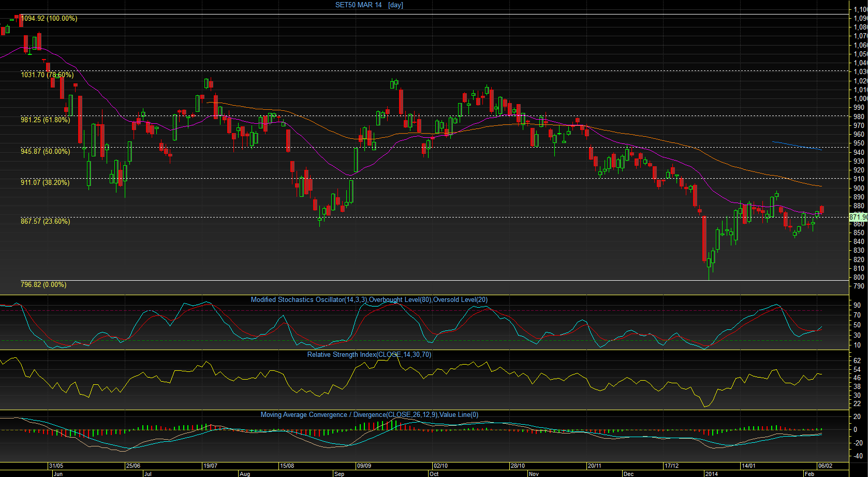
Task: Click the 'Sep' month label
Action: pyautogui.click(x=339, y=474)
